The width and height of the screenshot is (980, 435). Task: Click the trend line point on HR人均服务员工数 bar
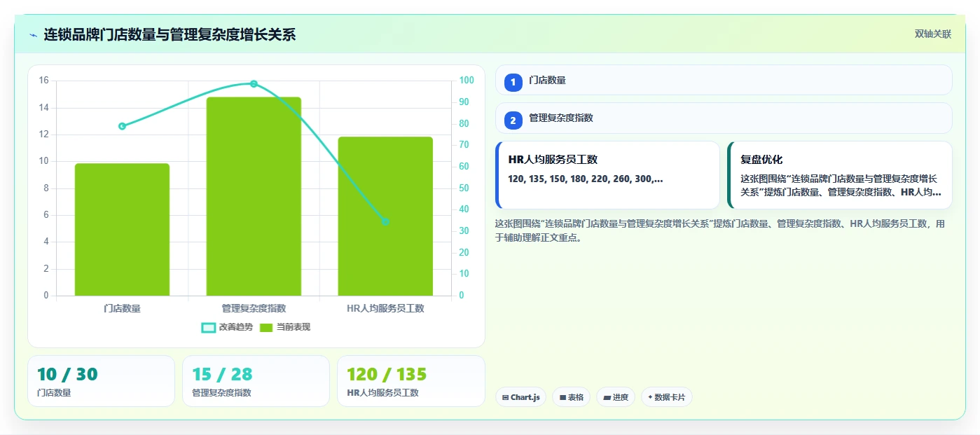click(385, 221)
